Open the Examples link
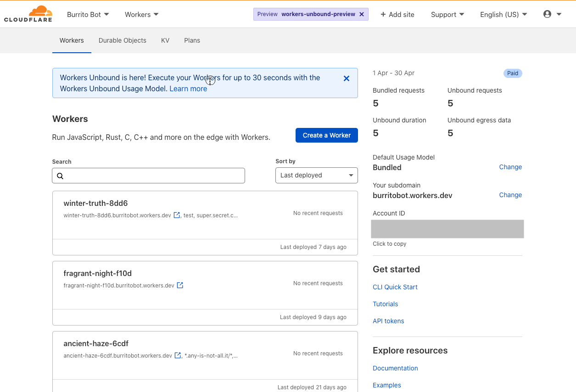Viewport: 576px width, 392px height. click(x=387, y=385)
